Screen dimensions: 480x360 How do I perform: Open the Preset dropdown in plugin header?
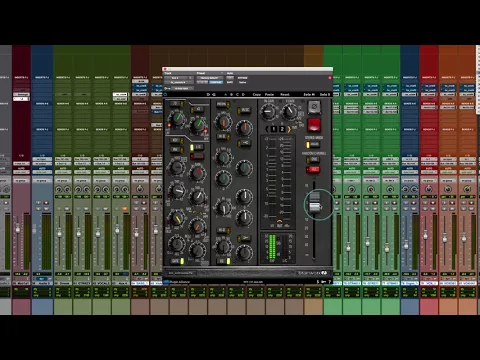coord(210,78)
